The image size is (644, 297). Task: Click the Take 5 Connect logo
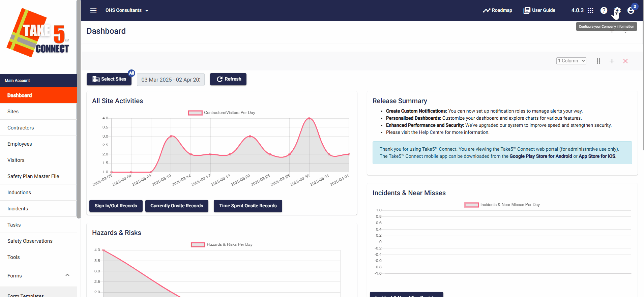(x=38, y=33)
